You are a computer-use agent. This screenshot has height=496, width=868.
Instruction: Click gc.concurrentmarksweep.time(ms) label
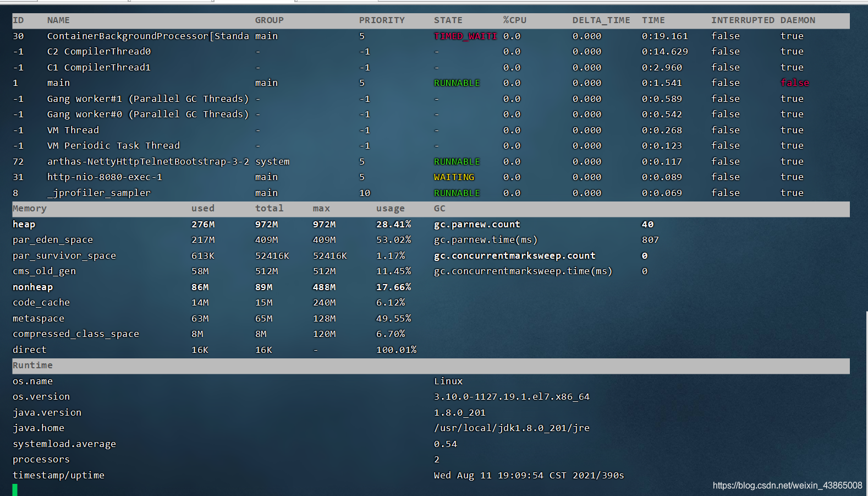click(523, 271)
